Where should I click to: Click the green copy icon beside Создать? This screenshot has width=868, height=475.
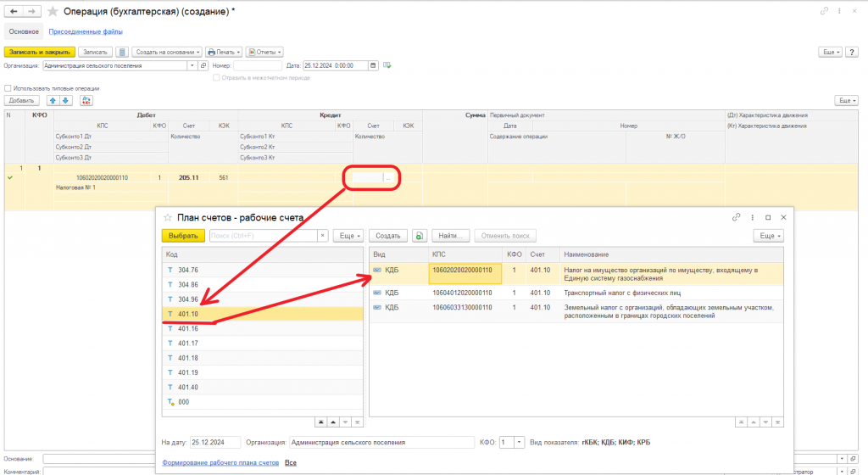(419, 236)
